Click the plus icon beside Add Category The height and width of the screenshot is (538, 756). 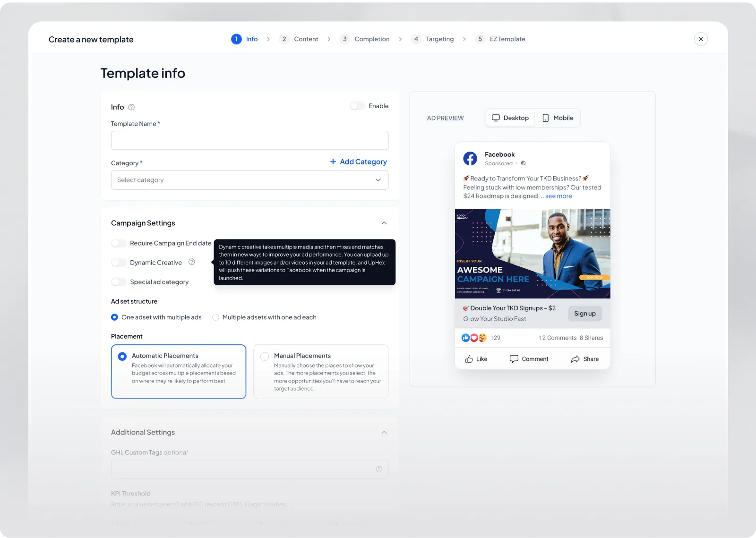tap(333, 162)
